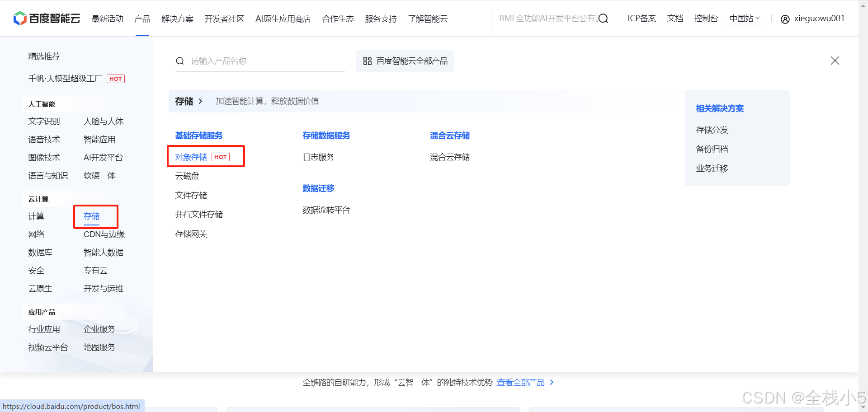Image resolution: width=868 pixels, height=412 pixels.
Task: Select 视频云平台 category
Action: (48, 347)
